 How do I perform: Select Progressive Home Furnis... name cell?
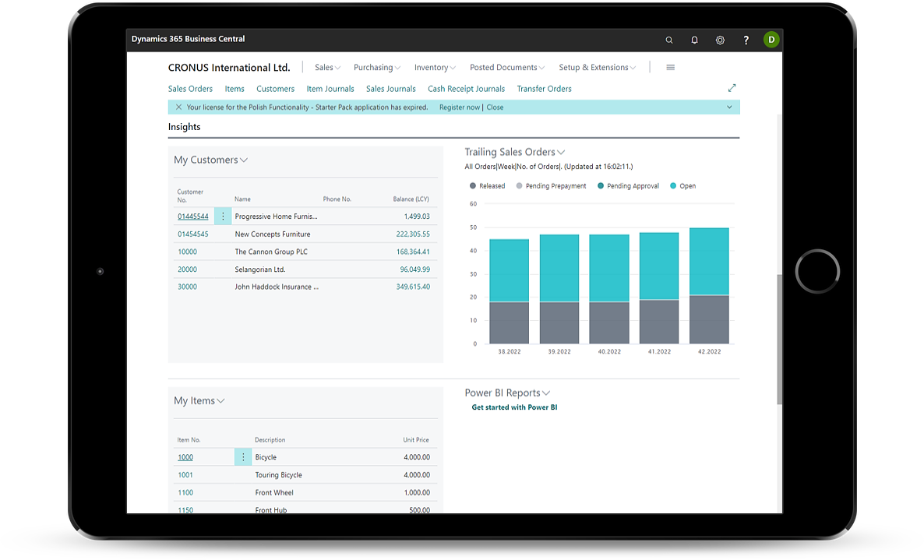(276, 216)
